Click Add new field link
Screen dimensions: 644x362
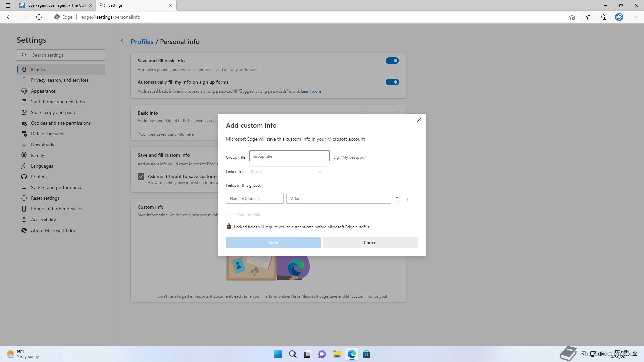(244, 214)
